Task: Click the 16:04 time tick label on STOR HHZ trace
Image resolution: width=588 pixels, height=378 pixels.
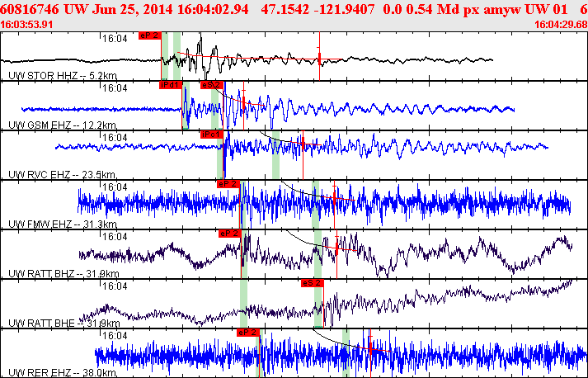Action: point(115,38)
